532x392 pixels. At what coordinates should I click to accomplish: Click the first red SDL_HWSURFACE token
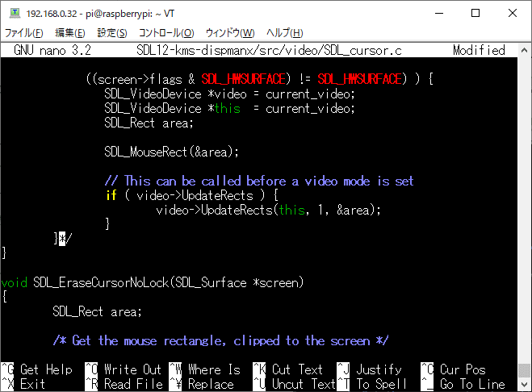point(243,79)
